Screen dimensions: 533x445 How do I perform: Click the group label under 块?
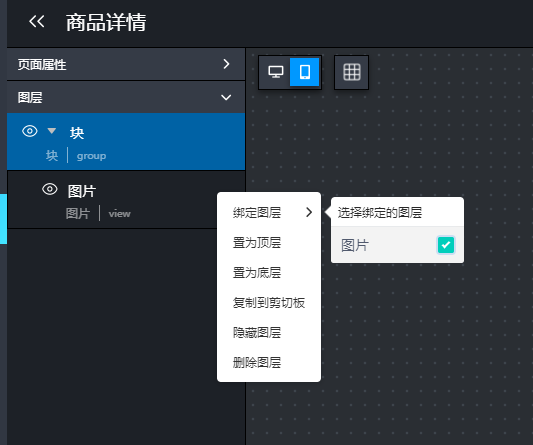91,156
